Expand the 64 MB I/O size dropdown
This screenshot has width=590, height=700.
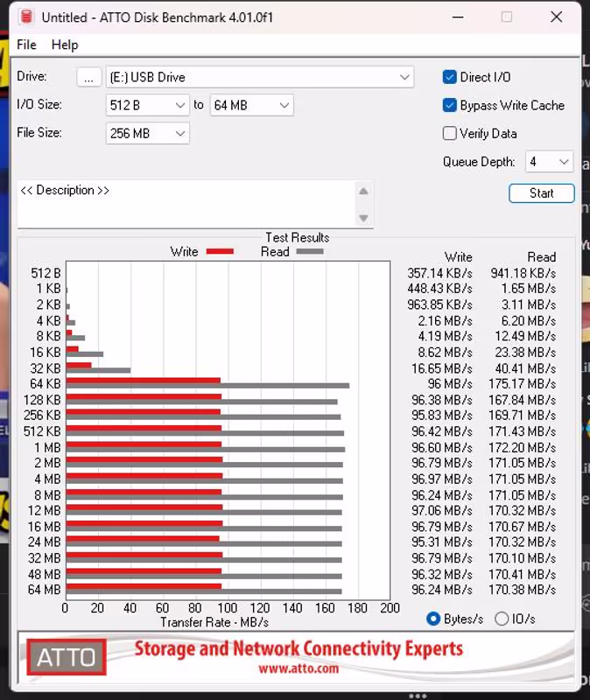(251, 105)
